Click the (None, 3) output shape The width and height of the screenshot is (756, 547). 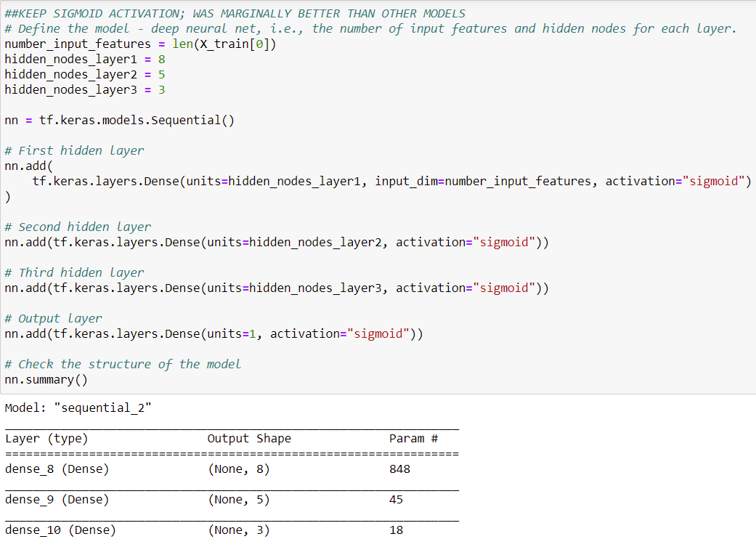coord(239,530)
